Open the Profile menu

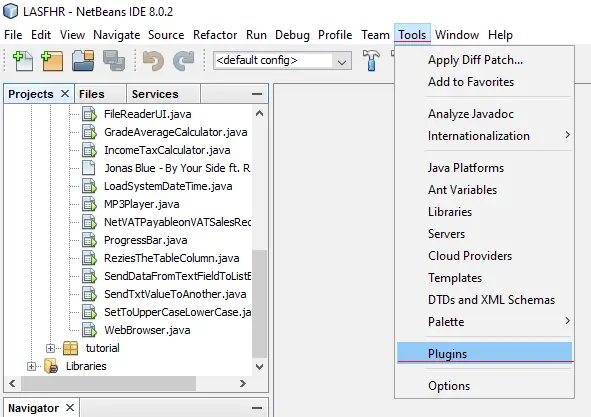point(335,35)
